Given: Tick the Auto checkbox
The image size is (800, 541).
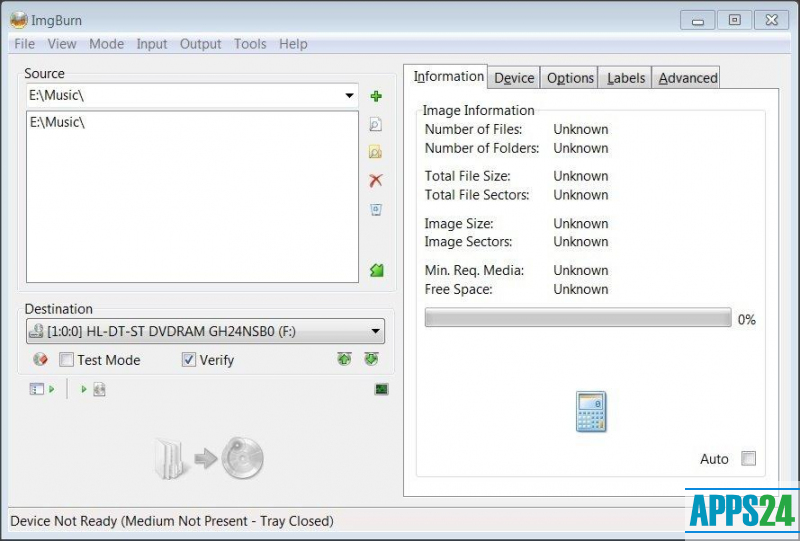Looking at the screenshot, I should coord(748,458).
